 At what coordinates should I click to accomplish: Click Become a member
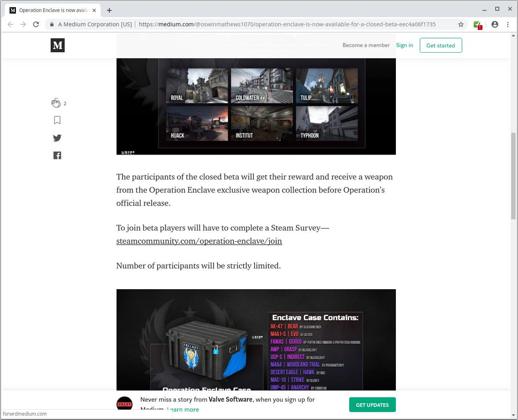pyautogui.click(x=366, y=45)
